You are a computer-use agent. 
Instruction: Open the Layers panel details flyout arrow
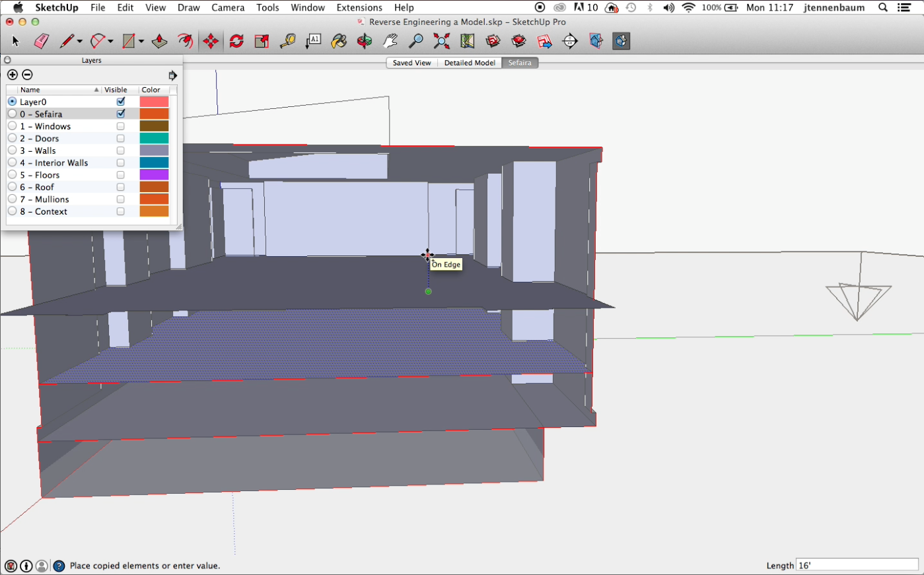click(172, 75)
